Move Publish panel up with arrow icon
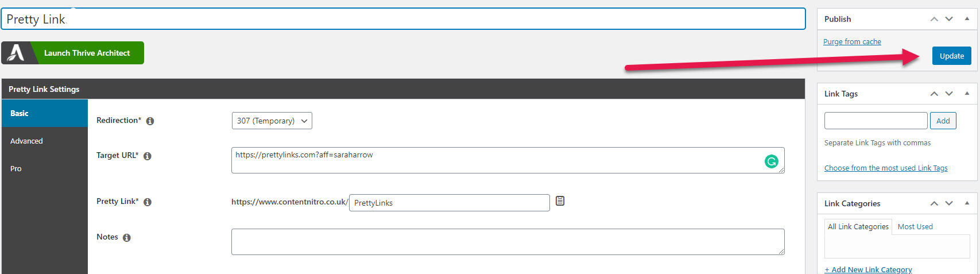The image size is (980, 274). [934, 19]
